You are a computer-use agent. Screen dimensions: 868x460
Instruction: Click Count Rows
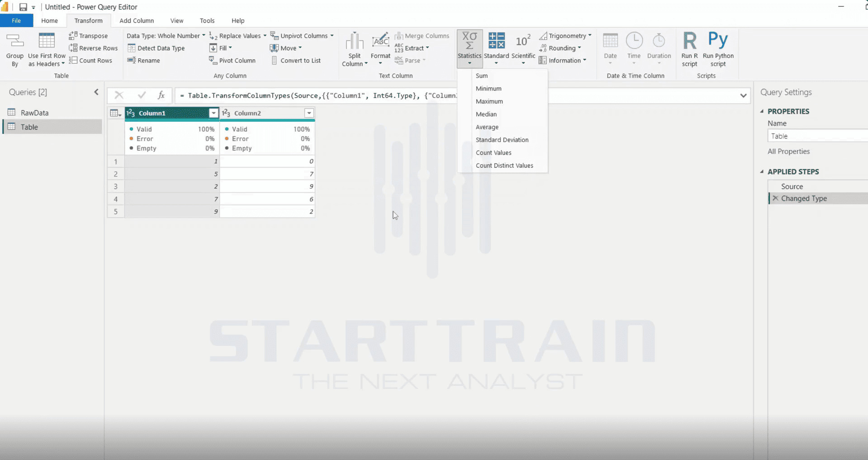(x=90, y=60)
